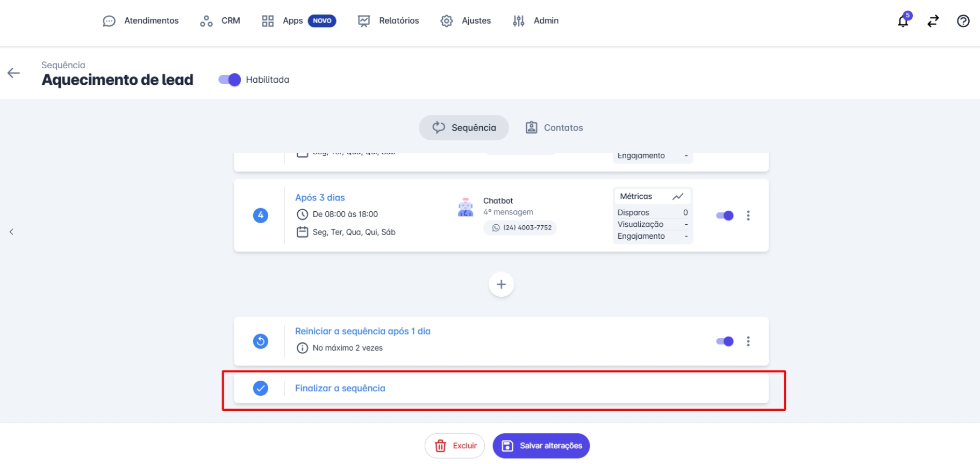This screenshot has height=464, width=980.
Task: Click the Chatbot robot icon
Action: click(466, 208)
